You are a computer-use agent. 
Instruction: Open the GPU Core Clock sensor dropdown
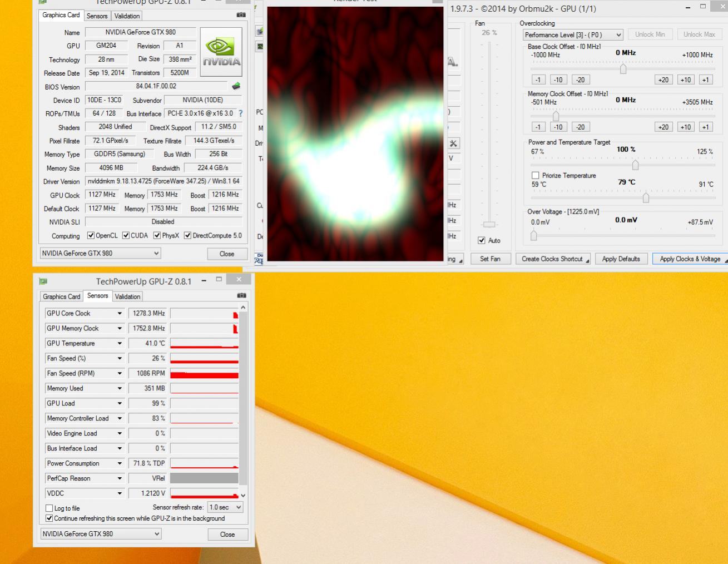120,314
